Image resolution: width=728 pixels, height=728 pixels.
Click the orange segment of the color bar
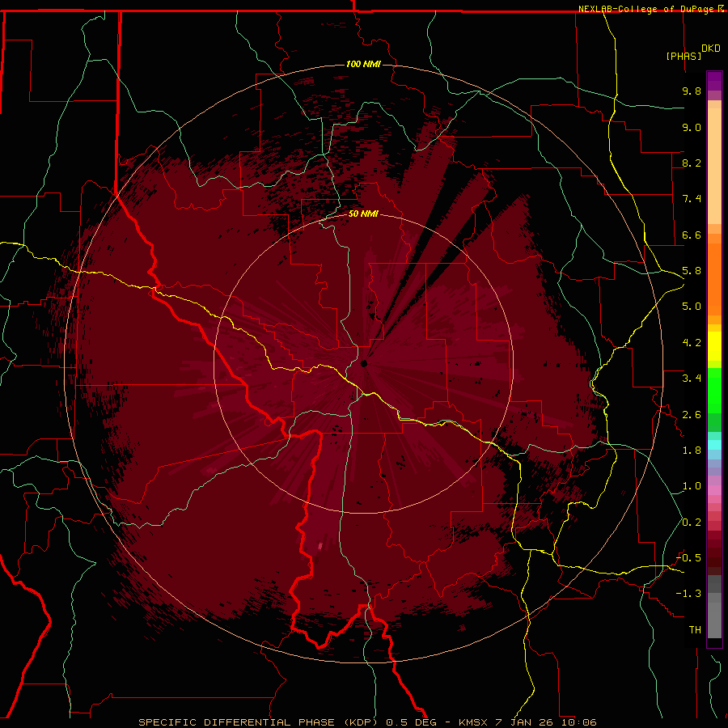click(714, 278)
